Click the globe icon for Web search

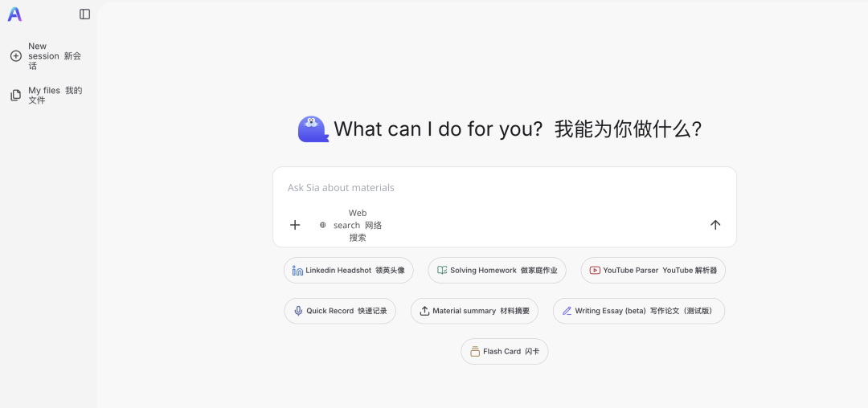pyautogui.click(x=323, y=225)
